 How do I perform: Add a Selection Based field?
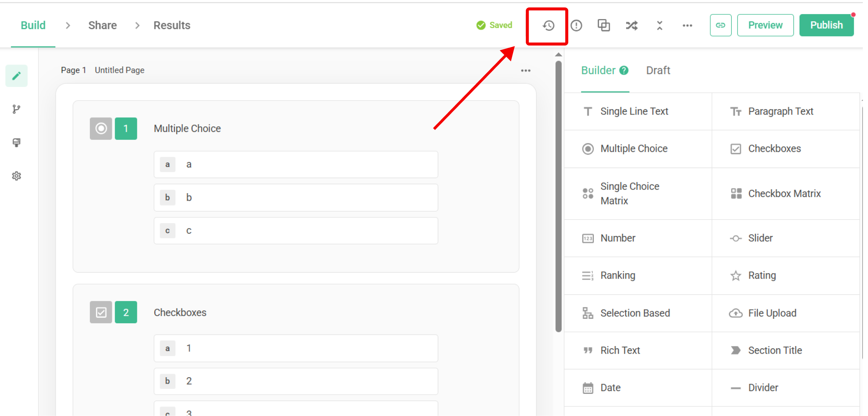point(638,313)
